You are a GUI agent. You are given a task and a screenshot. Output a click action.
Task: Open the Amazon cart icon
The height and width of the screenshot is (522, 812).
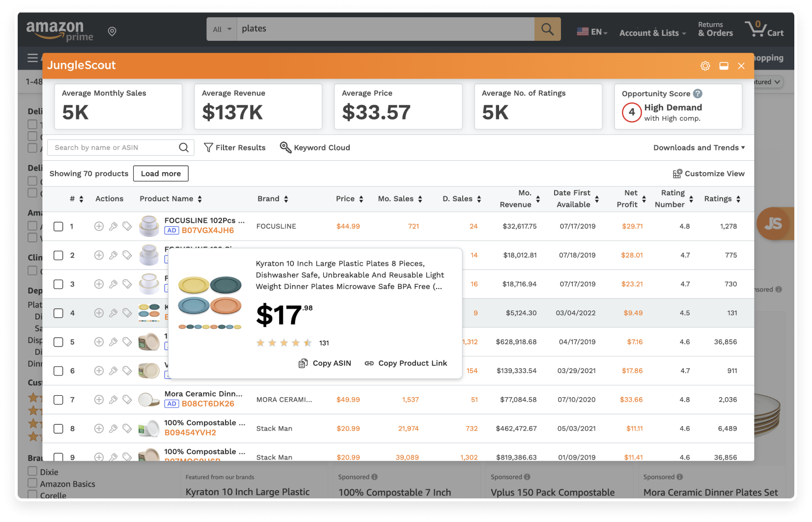pyautogui.click(x=763, y=29)
